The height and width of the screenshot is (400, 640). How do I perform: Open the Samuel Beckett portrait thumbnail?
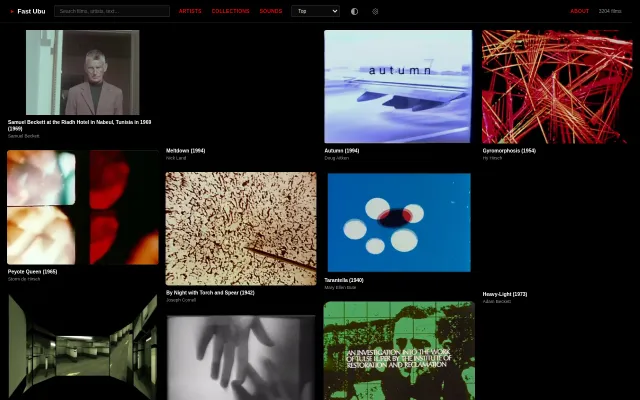point(82,72)
